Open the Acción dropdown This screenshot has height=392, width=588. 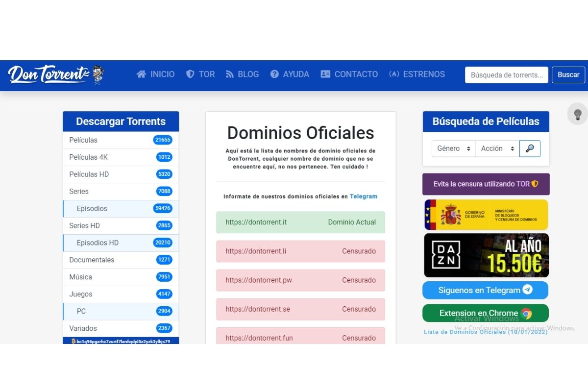[x=497, y=148]
